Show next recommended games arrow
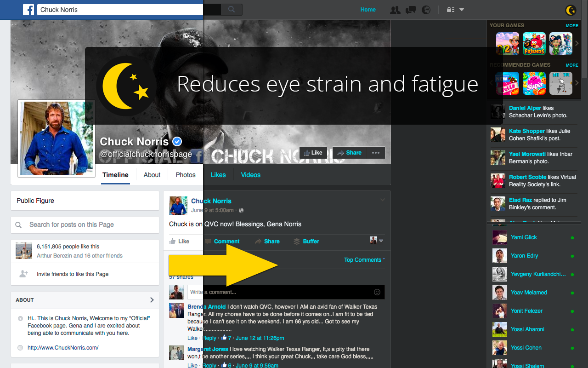Screen dimensions: 588x368 coord(577,83)
